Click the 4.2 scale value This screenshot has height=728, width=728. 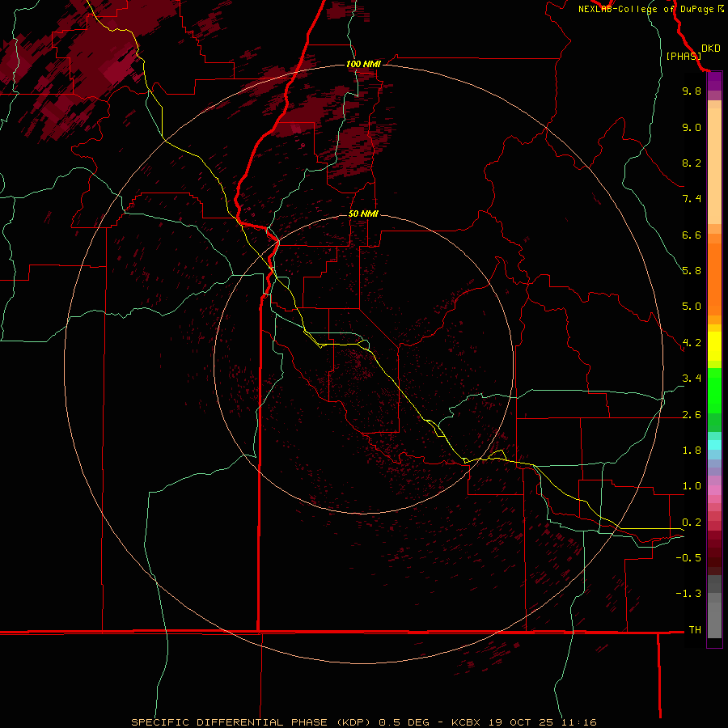tap(692, 343)
